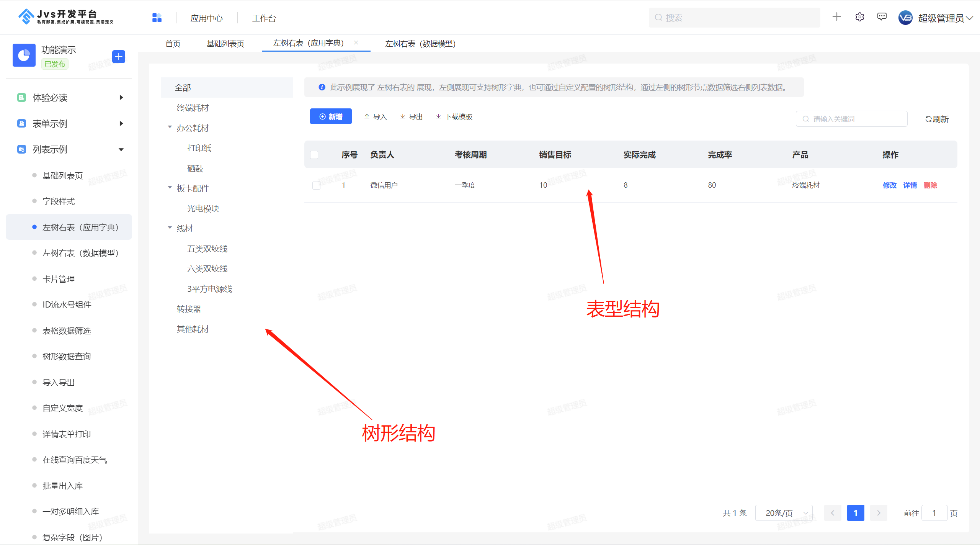Select 全部 in the tree
Image resolution: width=980 pixels, height=545 pixels.
coord(227,88)
